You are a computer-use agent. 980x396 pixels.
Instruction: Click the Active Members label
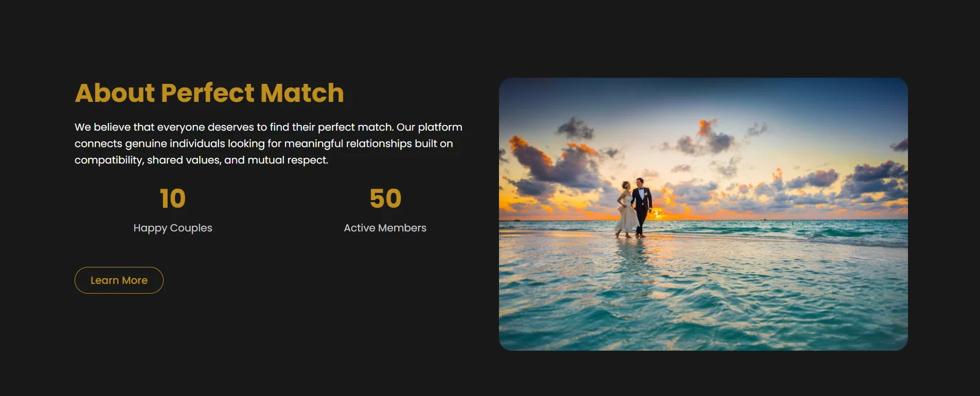pyautogui.click(x=385, y=228)
